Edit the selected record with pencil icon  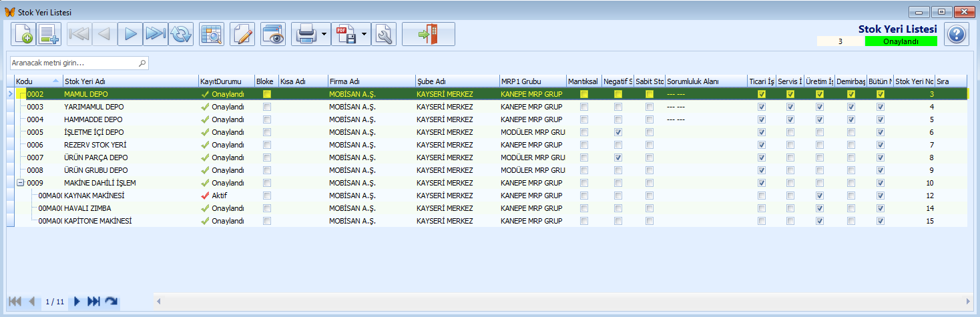(x=242, y=34)
